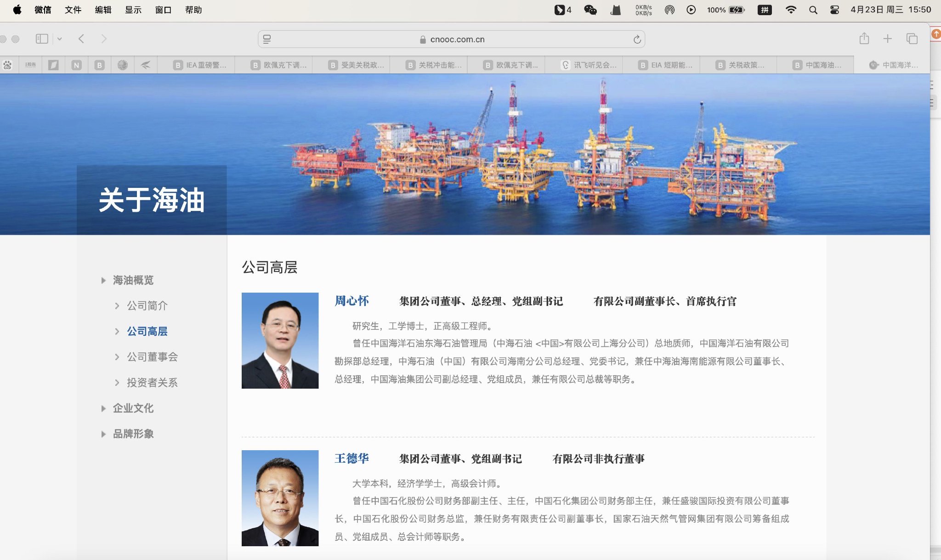Show all tabs with the tab overview icon
The width and height of the screenshot is (941, 560).
[911, 39]
